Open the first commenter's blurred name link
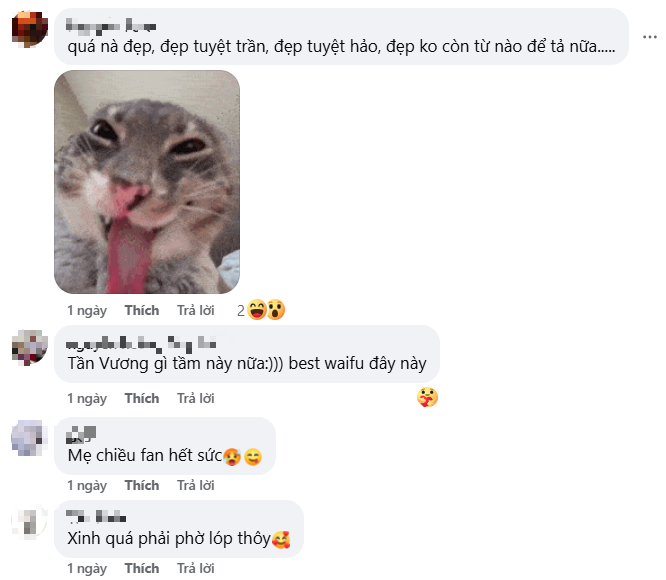 click(111, 26)
